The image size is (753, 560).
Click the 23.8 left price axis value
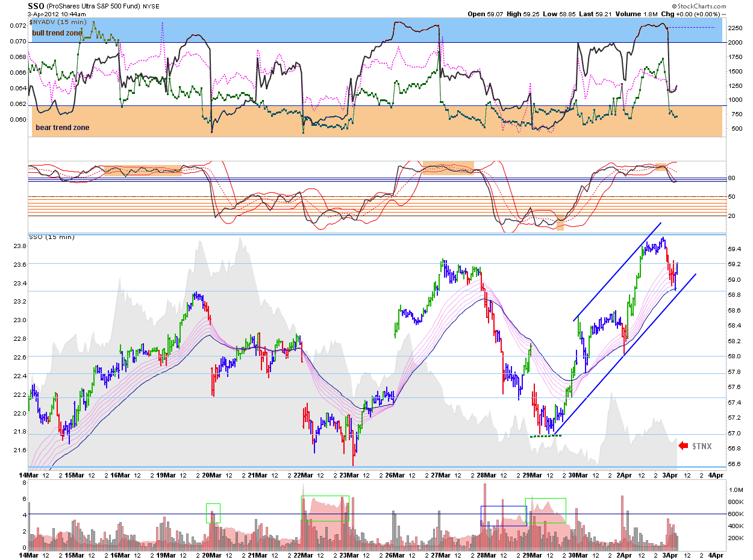click(x=20, y=246)
